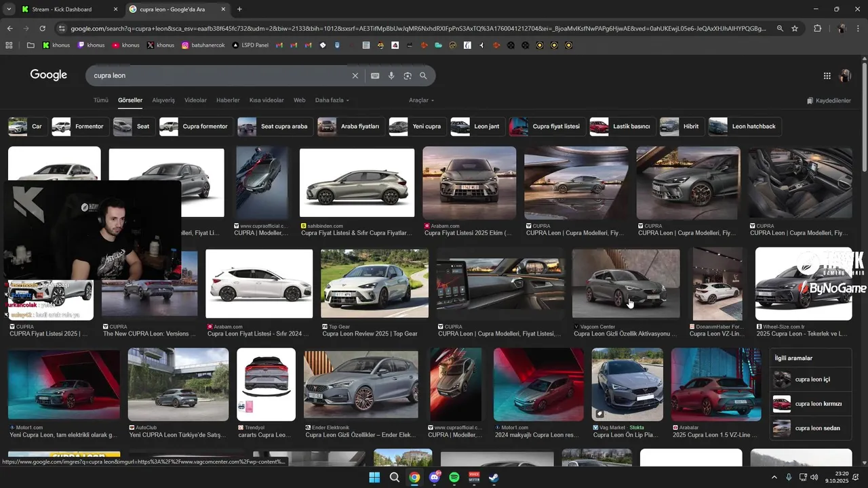Search by image with the camera icon

pyautogui.click(x=408, y=76)
